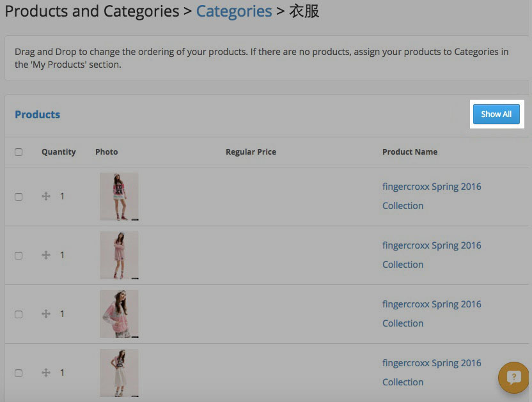This screenshot has height=402, width=532.
Task: Click the Products and Categories breadcrumb text
Action: pyautogui.click(x=92, y=12)
